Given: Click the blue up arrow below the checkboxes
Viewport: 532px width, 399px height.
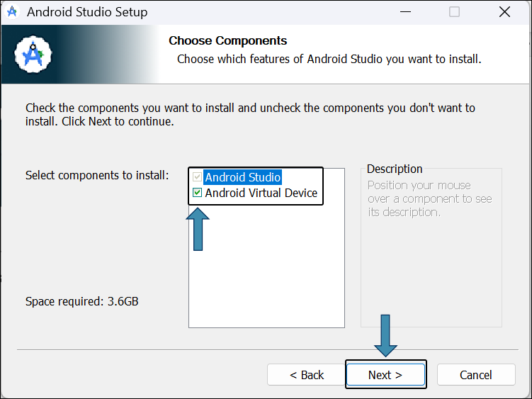Looking at the screenshot, I should (x=198, y=229).
